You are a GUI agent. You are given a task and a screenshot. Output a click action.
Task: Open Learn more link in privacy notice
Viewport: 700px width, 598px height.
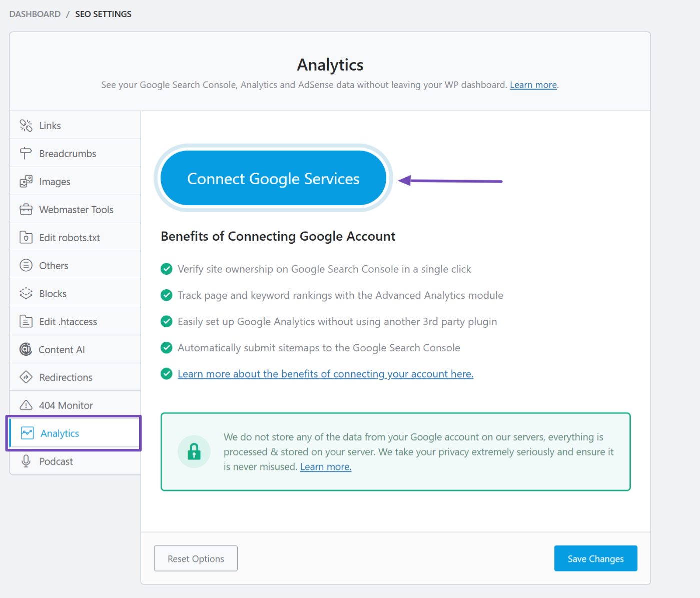tap(326, 467)
